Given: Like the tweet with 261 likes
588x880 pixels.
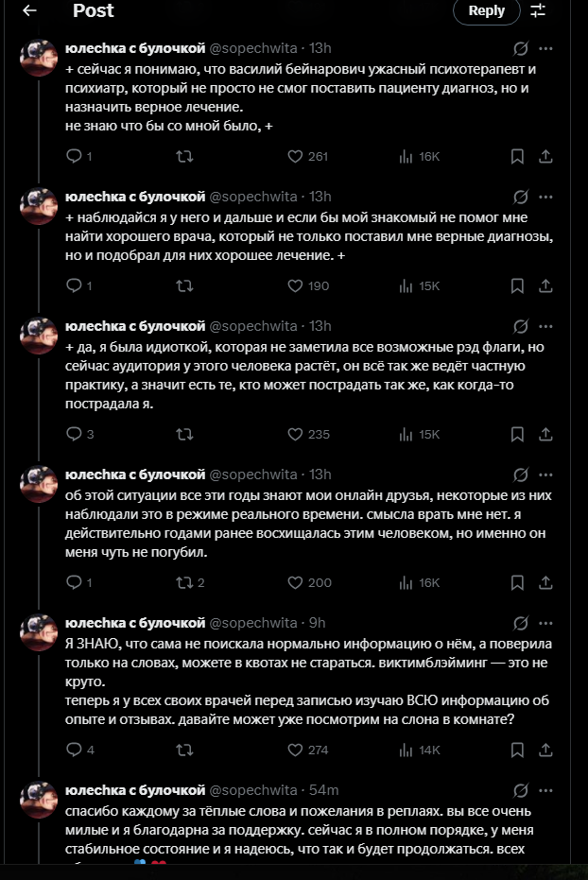Looking at the screenshot, I should [x=295, y=156].
